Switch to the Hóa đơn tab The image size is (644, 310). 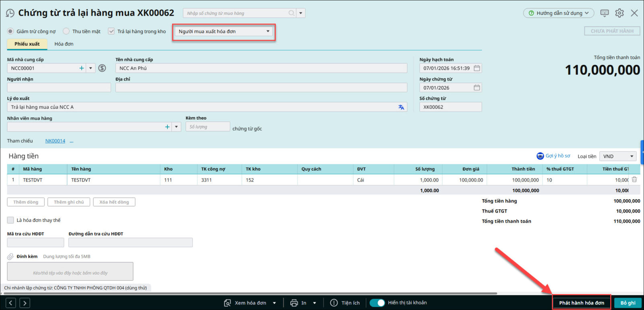pos(64,44)
